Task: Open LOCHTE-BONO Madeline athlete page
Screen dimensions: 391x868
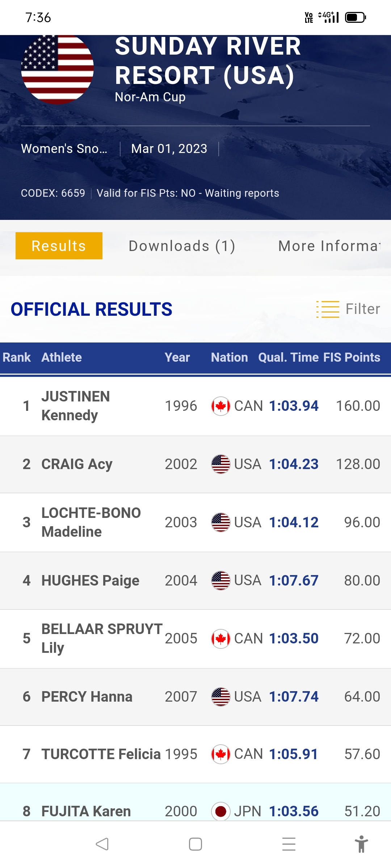Action: (91, 522)
